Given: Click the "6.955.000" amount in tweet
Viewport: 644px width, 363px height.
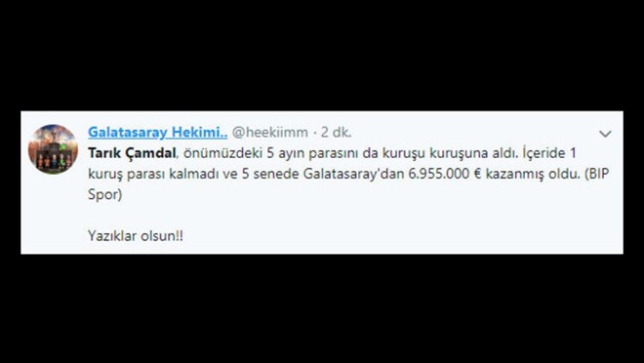Looking at the screenshot, I should pyautogui.click(x=437, y=174).
